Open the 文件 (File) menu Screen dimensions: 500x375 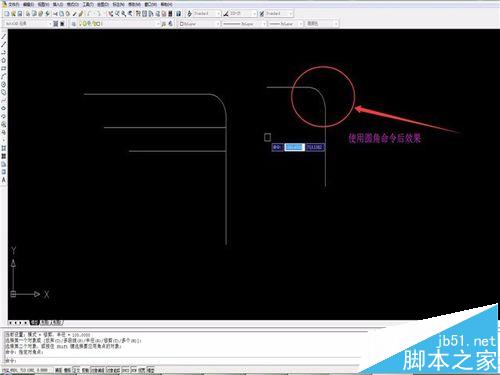pos(14,5)
